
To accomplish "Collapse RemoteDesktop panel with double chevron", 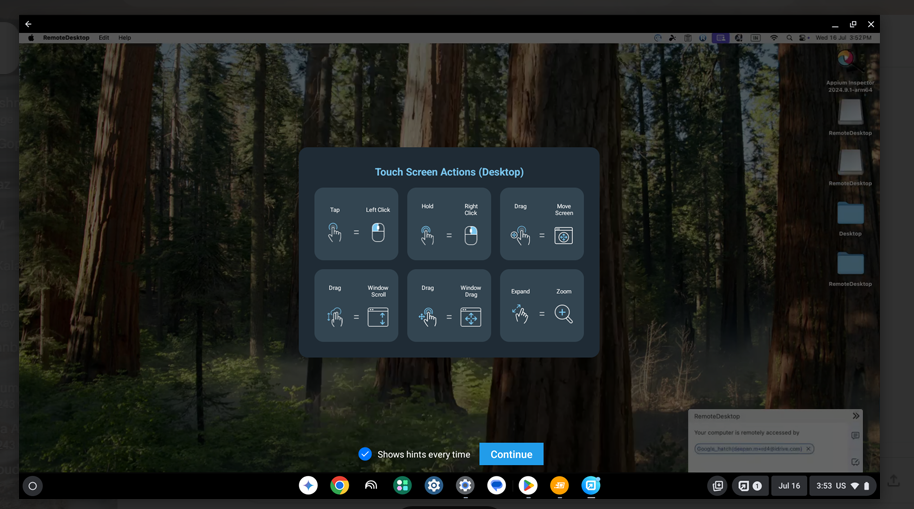I will click(x=856, y=416).
